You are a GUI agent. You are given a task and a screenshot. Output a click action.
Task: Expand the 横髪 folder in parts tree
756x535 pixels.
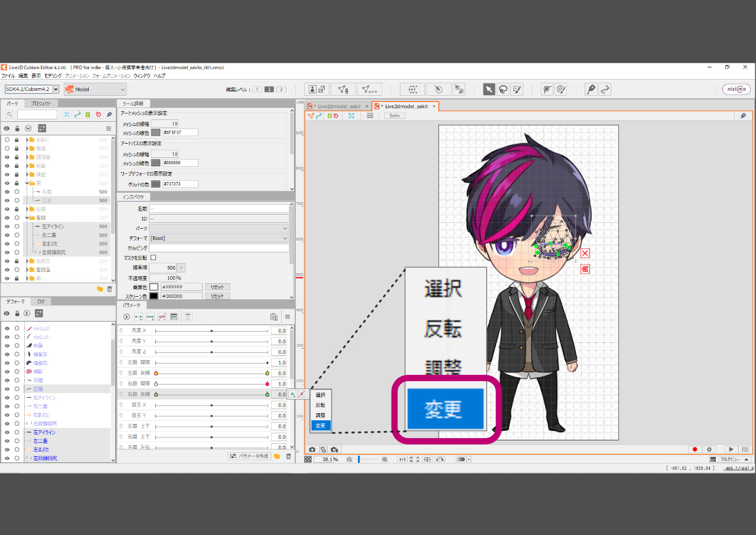pyautogui.click(x=27, y=175)
